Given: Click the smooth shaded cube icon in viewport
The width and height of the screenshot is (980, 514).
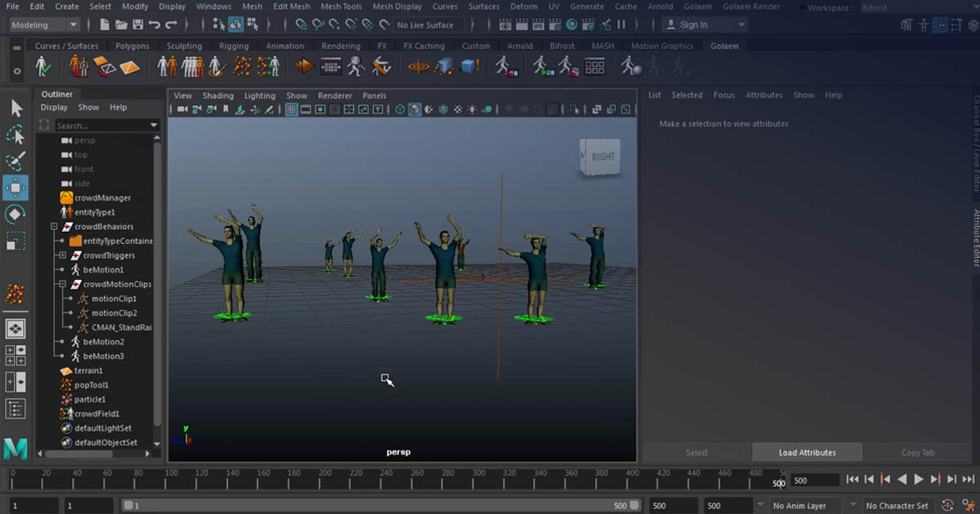Looking at the screenshot, I should coord(415,109).
